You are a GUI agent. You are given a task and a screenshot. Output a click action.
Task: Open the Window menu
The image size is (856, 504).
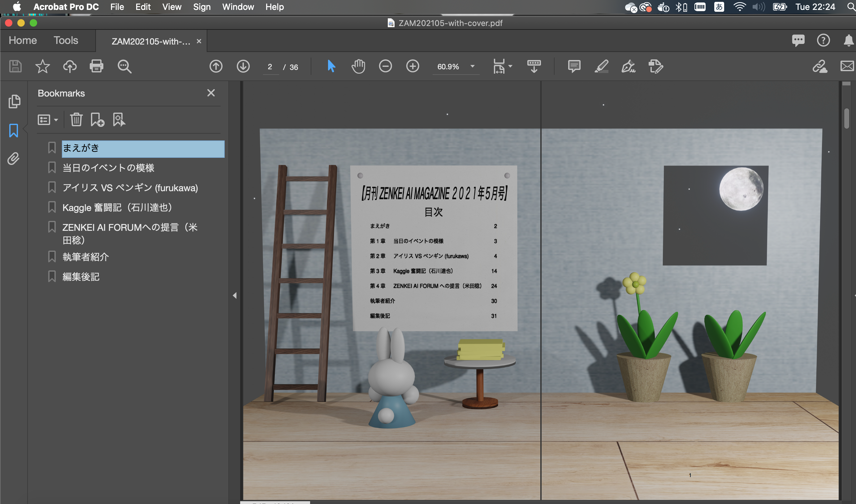click(x=238, y=7)
